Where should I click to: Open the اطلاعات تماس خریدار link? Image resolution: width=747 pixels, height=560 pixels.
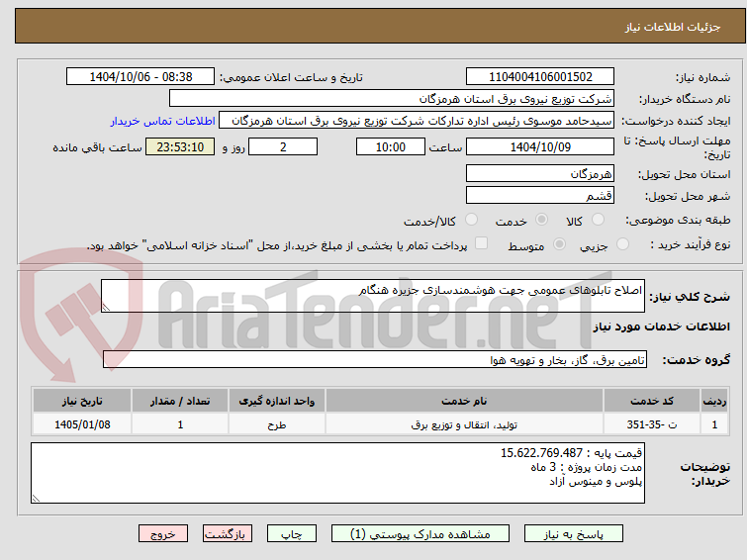(x=163, y=121)
